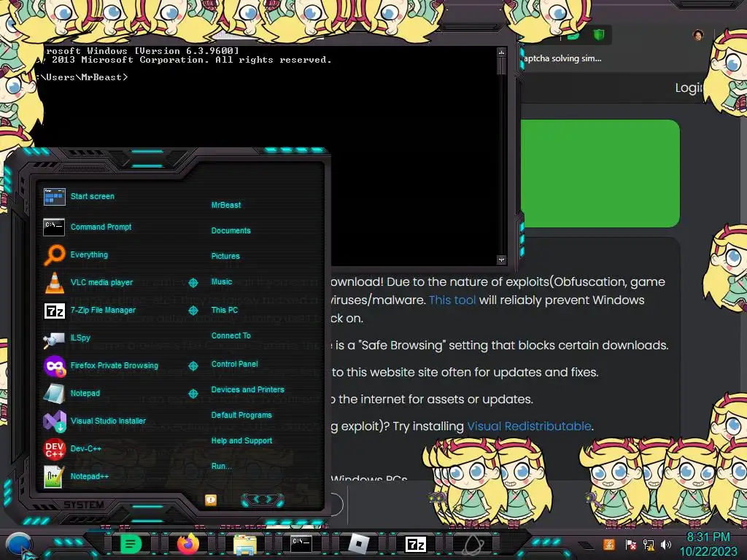Show hidden system tray icons

pos(586,545)
